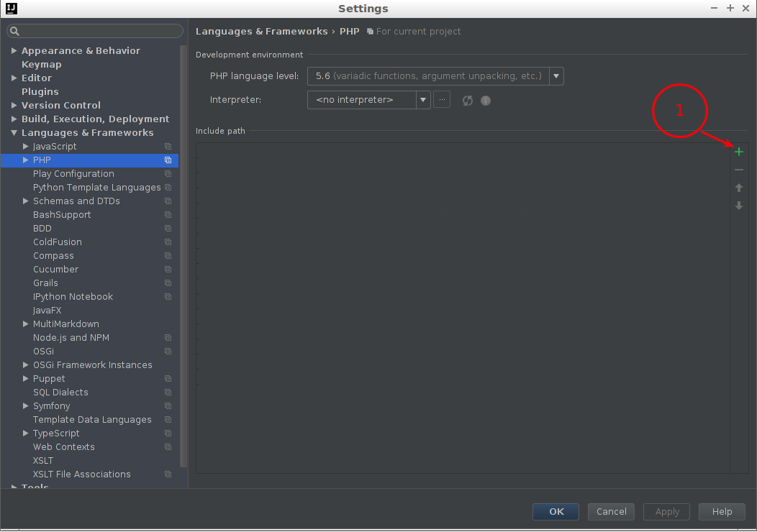Expand the MultiMarkdown node
The image size is (757, 532).
coord(26,324)
